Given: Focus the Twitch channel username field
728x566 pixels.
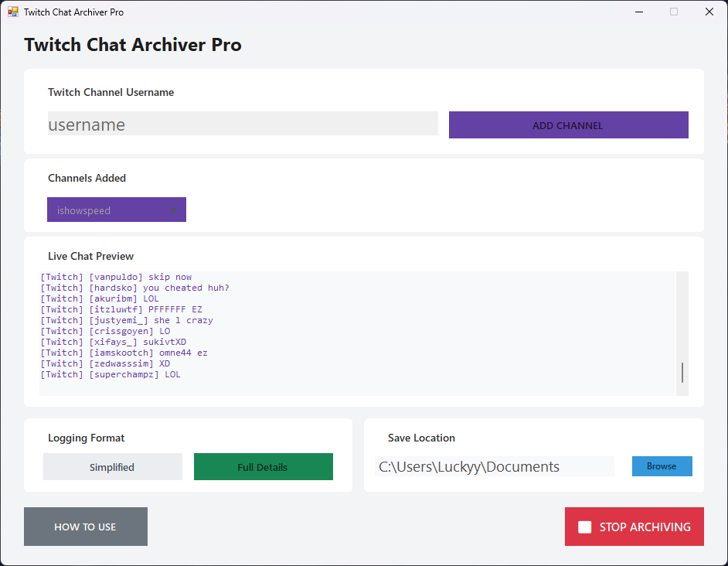Looking at the screenshot, I should [x=243, y=124].
